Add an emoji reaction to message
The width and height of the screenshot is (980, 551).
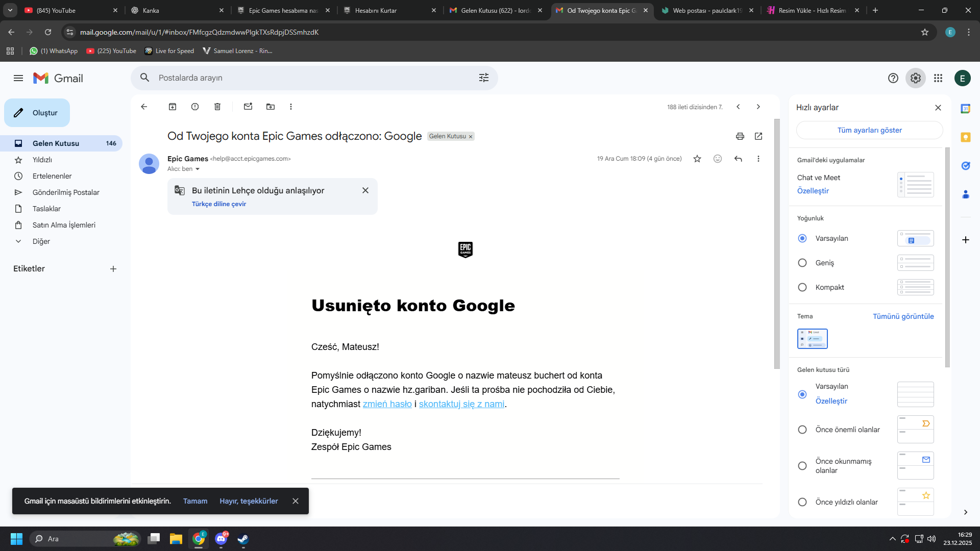click(718, 159)
